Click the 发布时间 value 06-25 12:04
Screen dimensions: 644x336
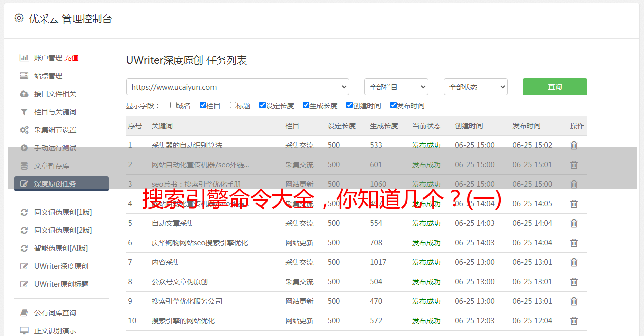[x=532, y=321]
